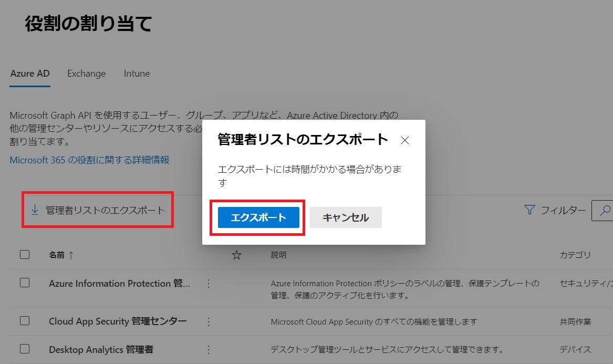Viewport: 613px width, 364px height.
Task: Click the デスクトップ管理ツール description text
Action: point(387,349)
